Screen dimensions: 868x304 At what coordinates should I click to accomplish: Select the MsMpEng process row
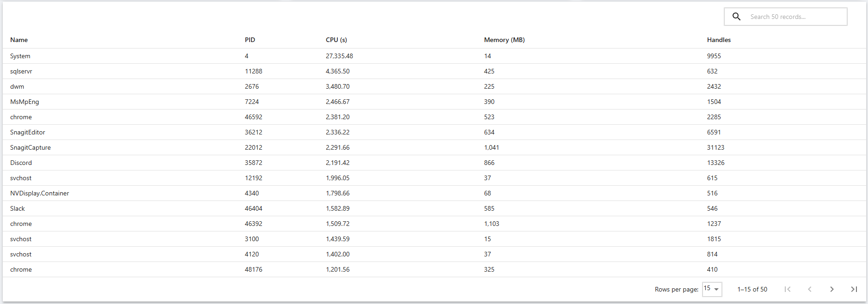434,102
